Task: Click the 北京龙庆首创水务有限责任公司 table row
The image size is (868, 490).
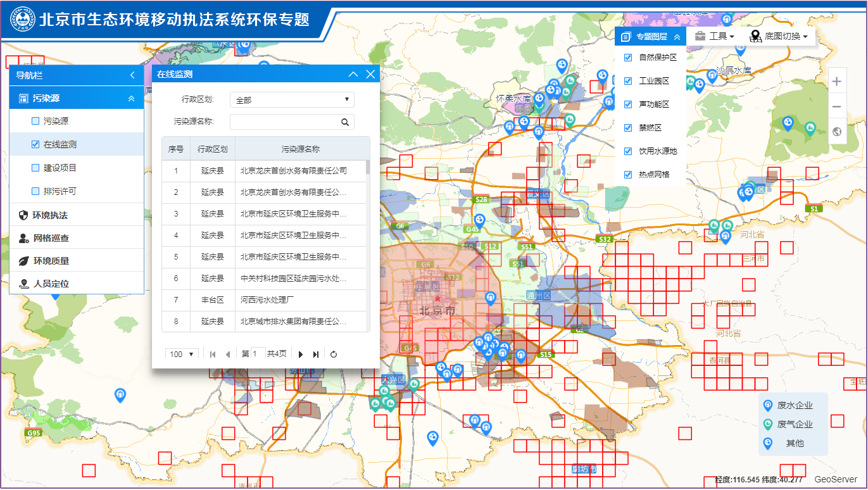Action: click(294, 171)
